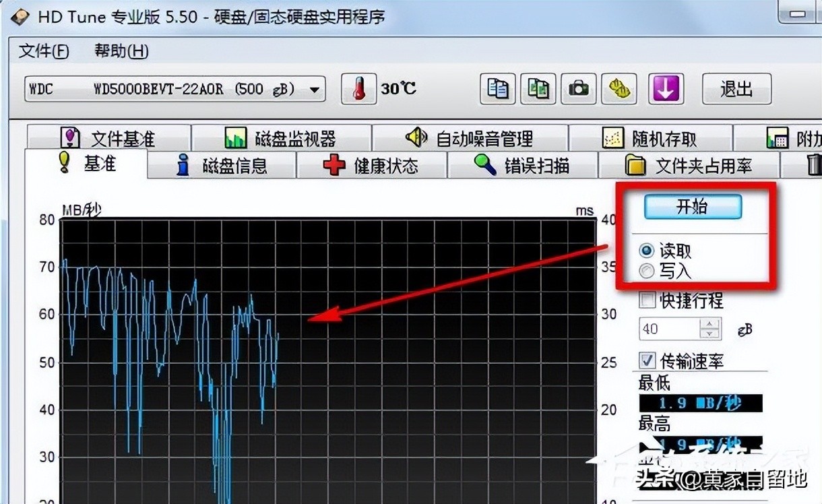
Task: Save a screenshot using the camera icon
Action: click(x=578, y=89)
